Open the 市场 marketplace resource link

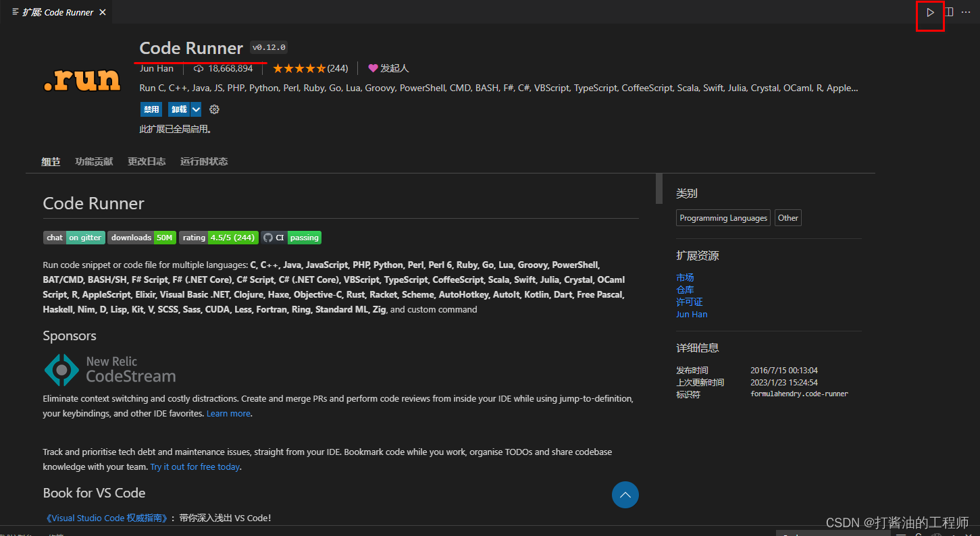coord(685,277)
